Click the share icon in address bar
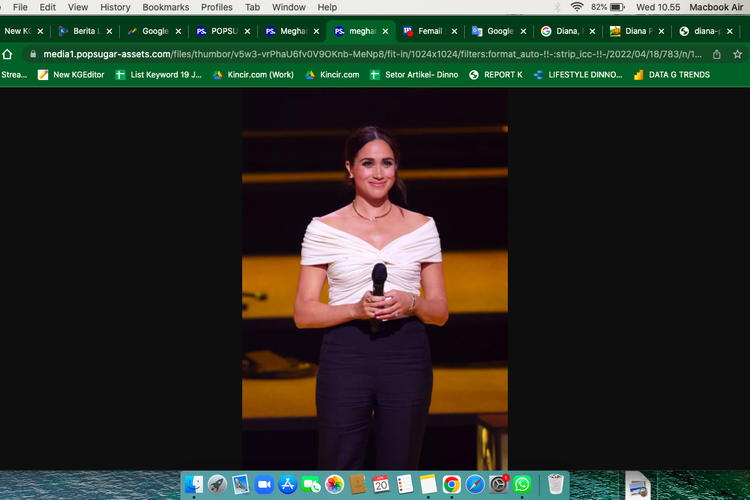The width and height of the screenshot is (750, 500). click(716, 54)
